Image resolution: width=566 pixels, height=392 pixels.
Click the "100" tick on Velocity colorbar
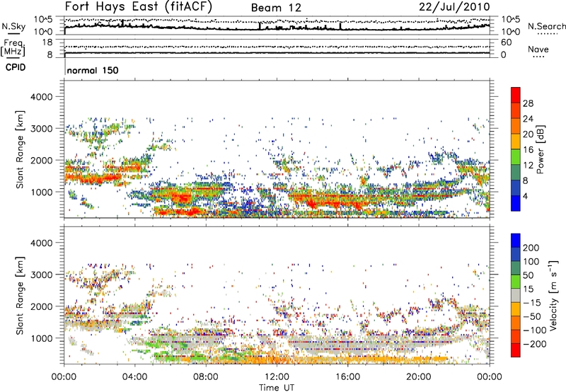pos(531,261)
